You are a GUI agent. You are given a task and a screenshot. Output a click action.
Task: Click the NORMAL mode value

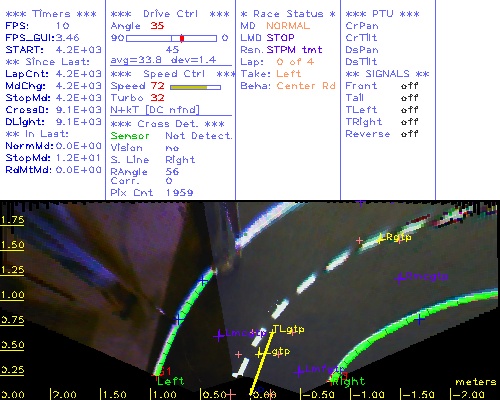click(x=288, y=26)
